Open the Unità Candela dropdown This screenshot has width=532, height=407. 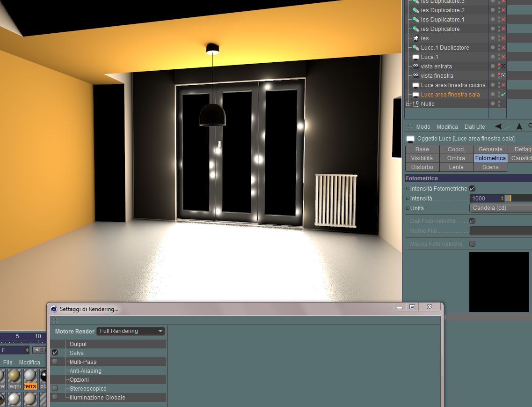(x=501, y=208)
